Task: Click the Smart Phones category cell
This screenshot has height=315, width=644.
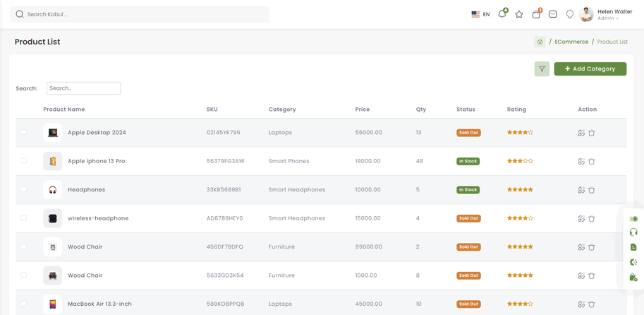Action: pos(288,161)
